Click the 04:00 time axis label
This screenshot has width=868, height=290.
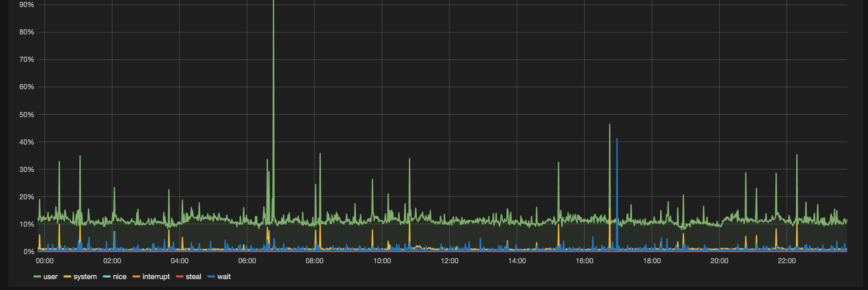[180, 261]
